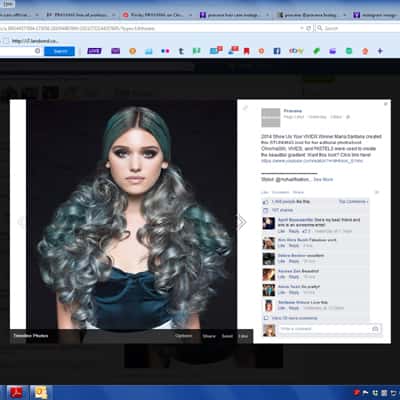Click Send in the photo bottom bar
This screenshot has width=400, height=400.
point(227,336)
